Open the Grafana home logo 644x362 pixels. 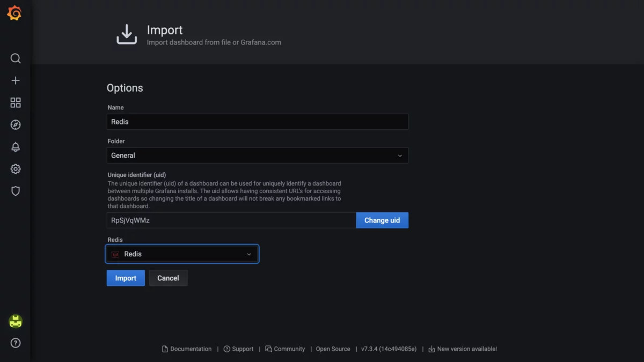click(14, 13)
